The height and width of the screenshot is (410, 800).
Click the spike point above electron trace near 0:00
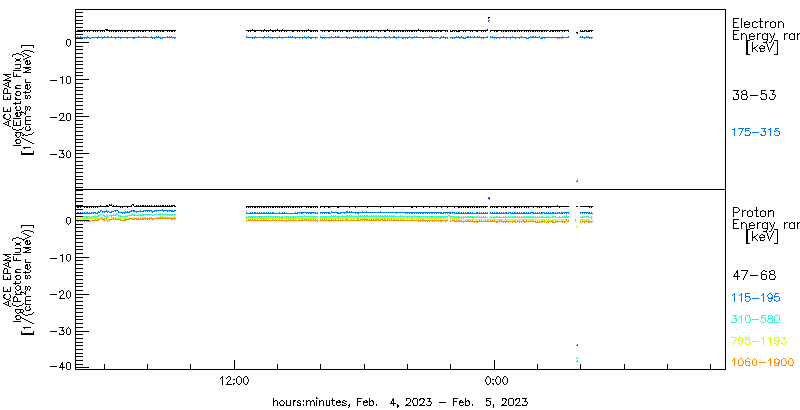(x=489, y=19)
